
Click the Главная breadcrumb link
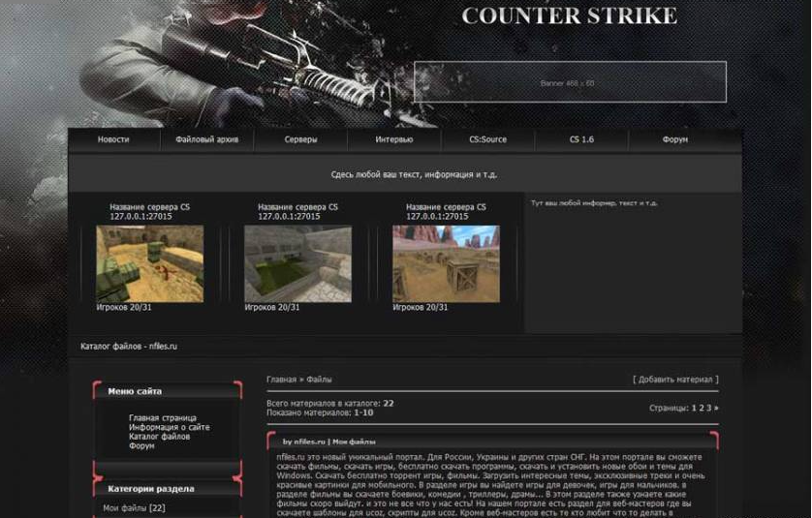pyautogui.click(x=281, y=380)
